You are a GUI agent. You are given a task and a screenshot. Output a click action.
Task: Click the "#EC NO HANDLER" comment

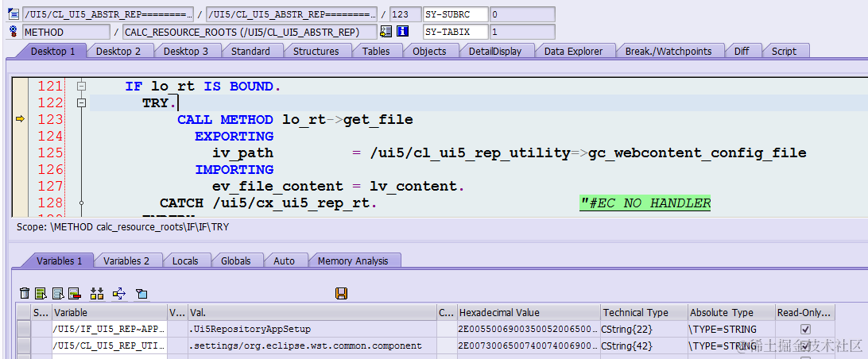(645, 203)
